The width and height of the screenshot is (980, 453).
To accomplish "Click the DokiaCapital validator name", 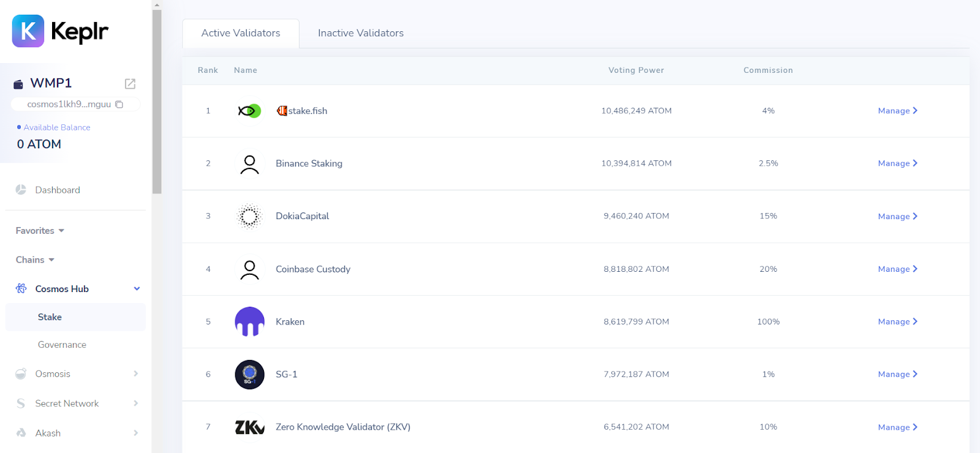I will coord(302,216).
